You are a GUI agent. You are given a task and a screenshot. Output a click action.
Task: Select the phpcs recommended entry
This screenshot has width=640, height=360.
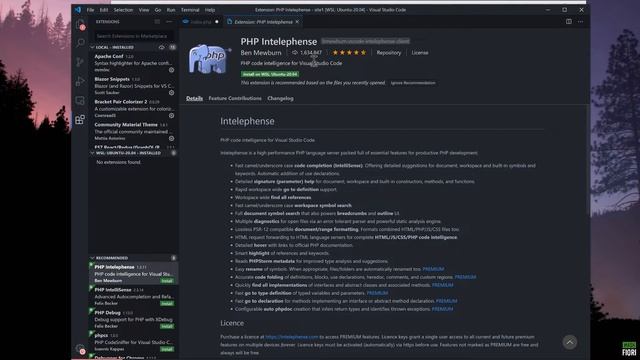click(x=133, y=342)
